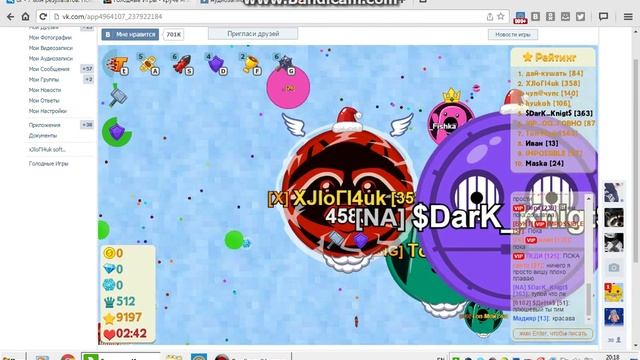Viewport: 640px width, 360px height.
Task: Select 'дай-кушать [84]' in the rating list
Action: click(x=554, y=73)
